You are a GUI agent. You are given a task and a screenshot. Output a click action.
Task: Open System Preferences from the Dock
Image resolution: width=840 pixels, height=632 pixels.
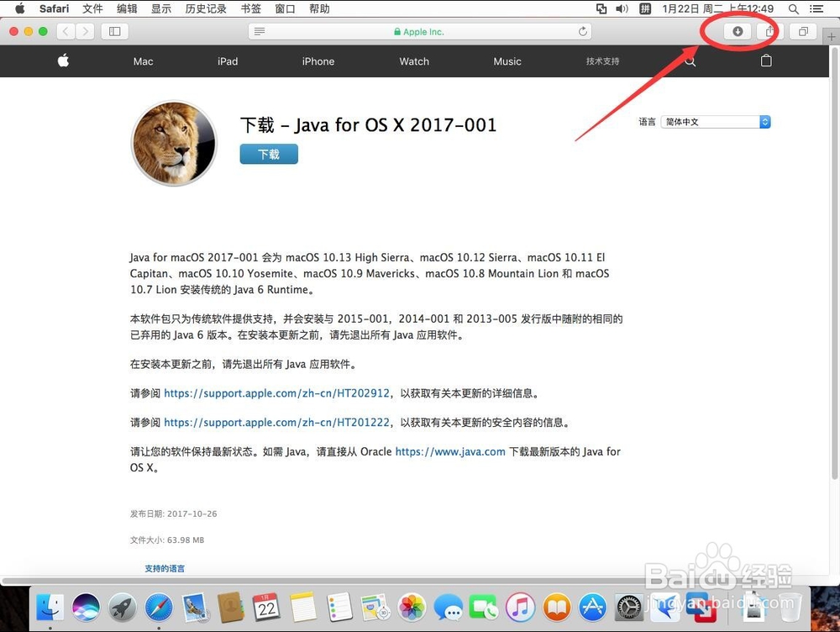click(x=628, y=608)
